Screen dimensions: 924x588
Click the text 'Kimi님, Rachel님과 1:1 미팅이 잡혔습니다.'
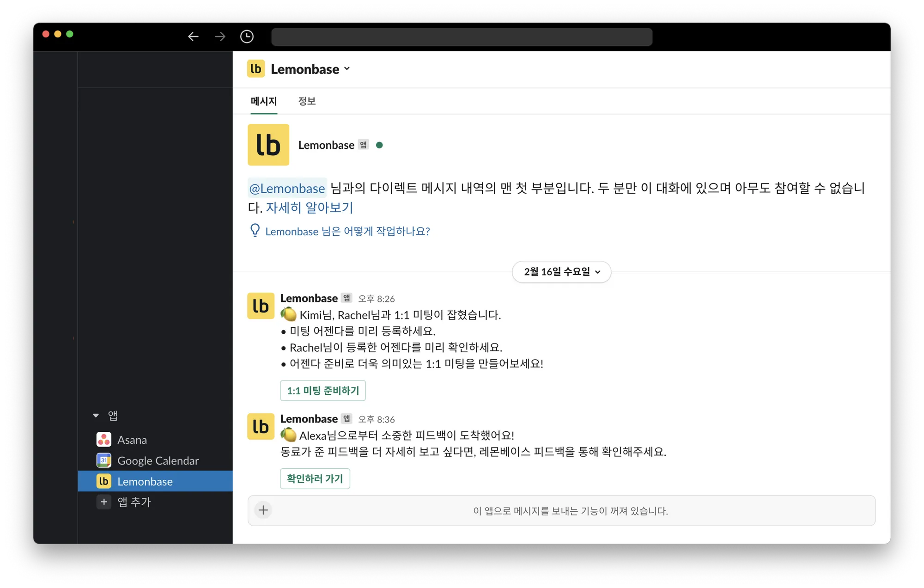(x=400, y=315)
